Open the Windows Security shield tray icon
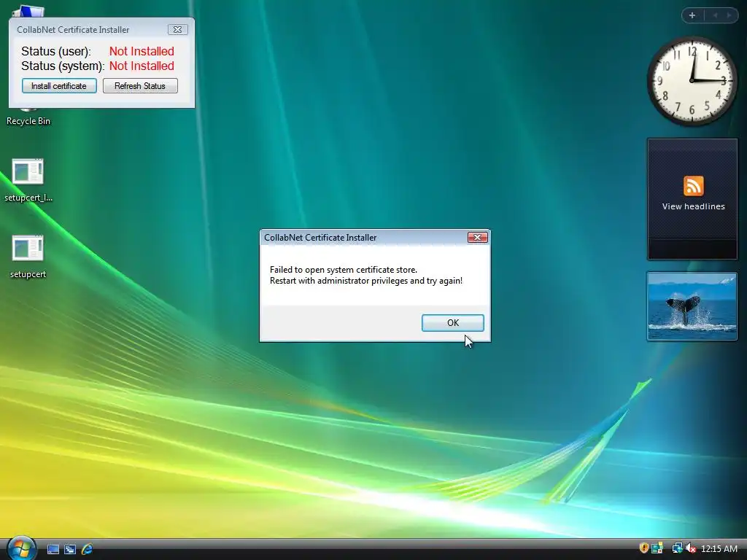Viewport: 747px width, 560px height. pos(643,548)
